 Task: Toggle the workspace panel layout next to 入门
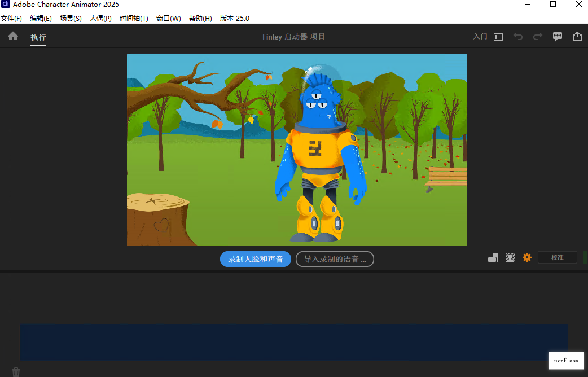pos(497,36)
